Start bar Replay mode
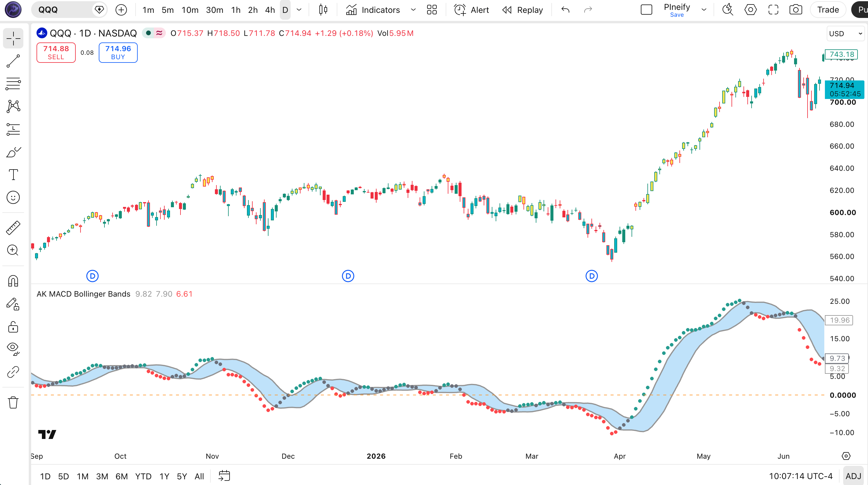 [523, 10]
